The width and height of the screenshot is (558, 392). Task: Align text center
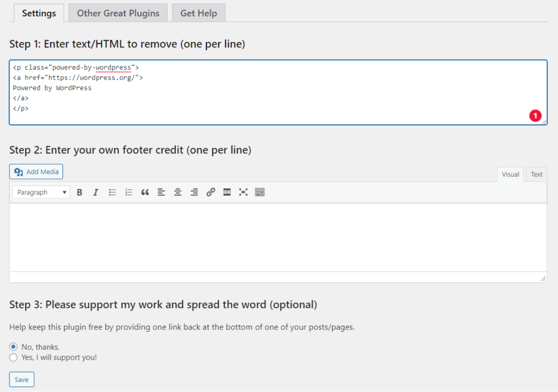[x=177, y=192]
